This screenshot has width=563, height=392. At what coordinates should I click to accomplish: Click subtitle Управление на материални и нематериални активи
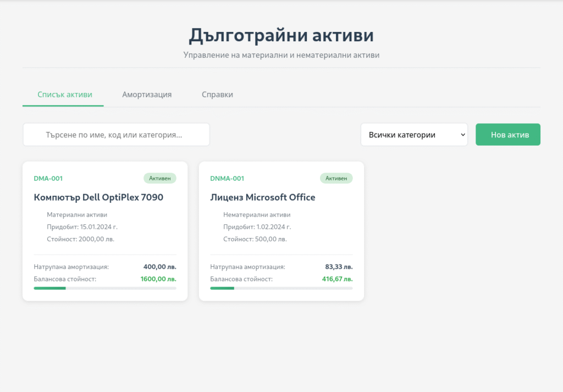pyautogui.click(x=281, y=55)
